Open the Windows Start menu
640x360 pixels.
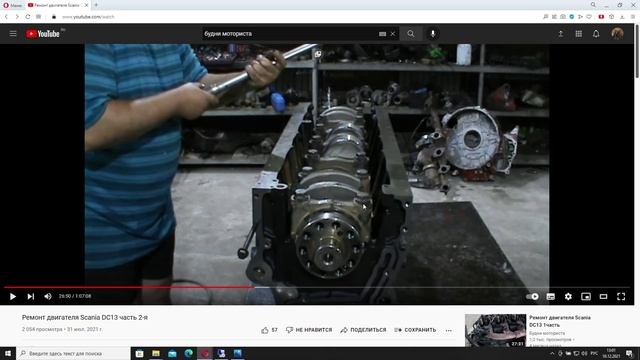[8, 353]
